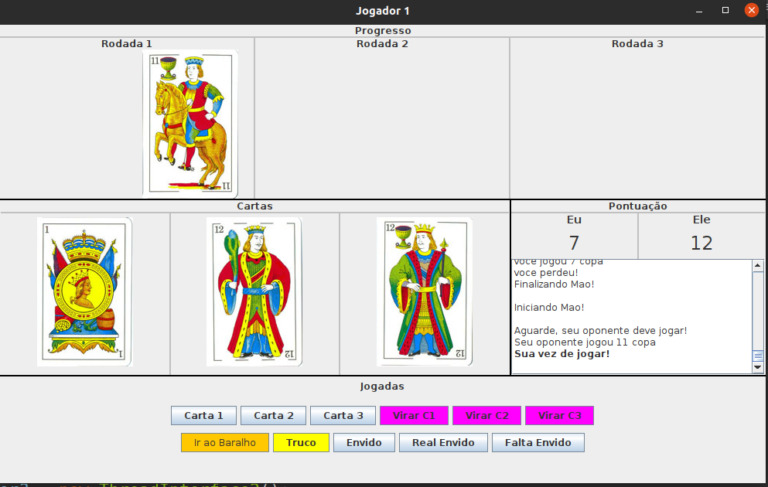Call Real Envido
Screen dimensions: 768x487
pos(444,442)
